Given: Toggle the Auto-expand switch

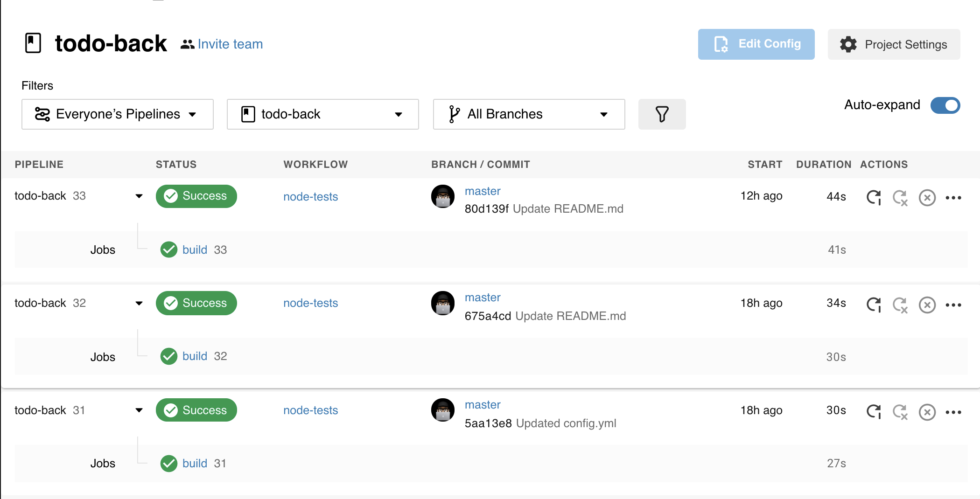Looking at the screenshot, I should (945, 105).
